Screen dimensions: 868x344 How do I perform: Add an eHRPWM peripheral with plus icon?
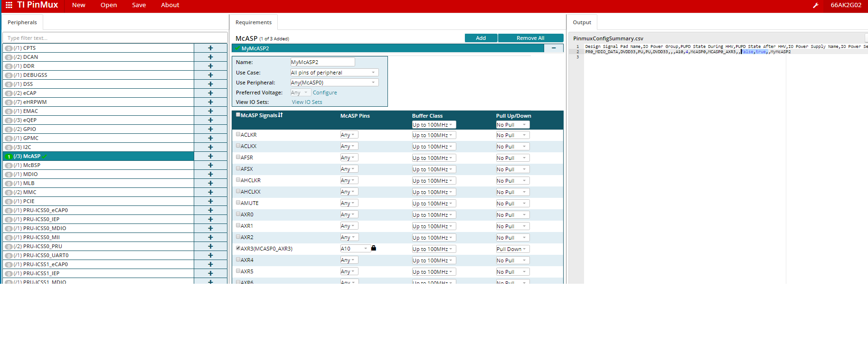[x=210, y=102]
